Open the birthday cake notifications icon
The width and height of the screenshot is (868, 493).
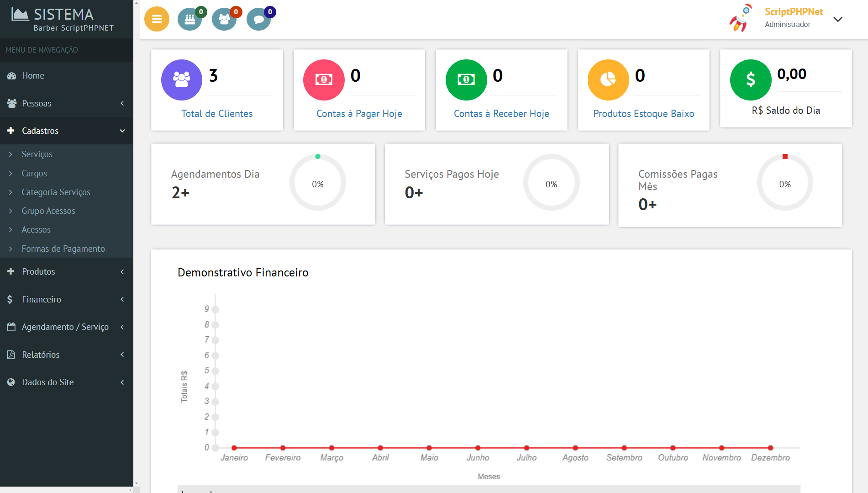click(x=190, y=19)
